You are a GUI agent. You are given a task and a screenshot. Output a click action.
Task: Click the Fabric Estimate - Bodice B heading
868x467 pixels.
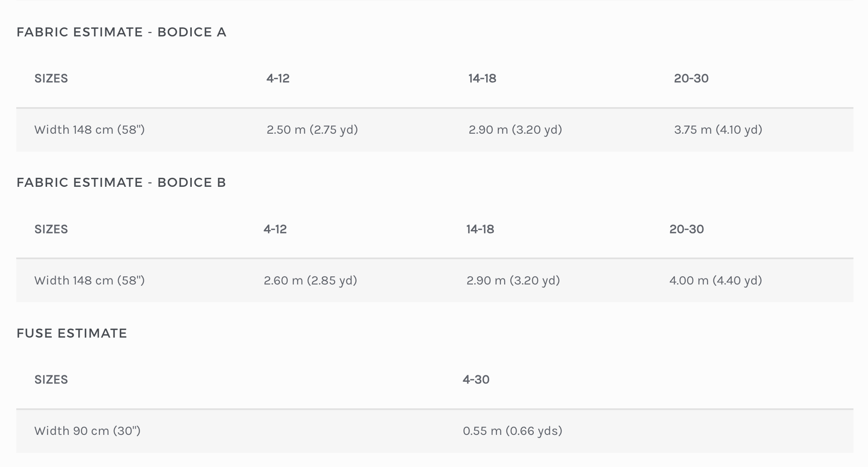coord(121,183)
